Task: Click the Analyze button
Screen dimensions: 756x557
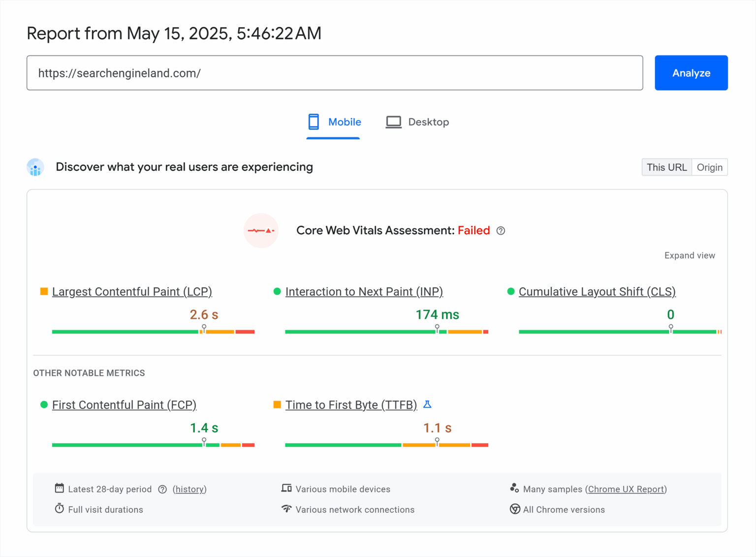Action: click(691, 73)
